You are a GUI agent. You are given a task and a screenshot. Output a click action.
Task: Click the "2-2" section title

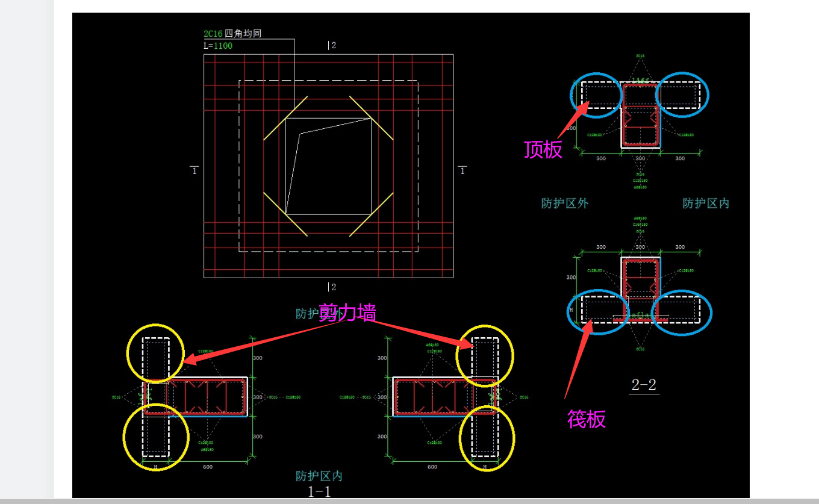[x=644, y=385]
